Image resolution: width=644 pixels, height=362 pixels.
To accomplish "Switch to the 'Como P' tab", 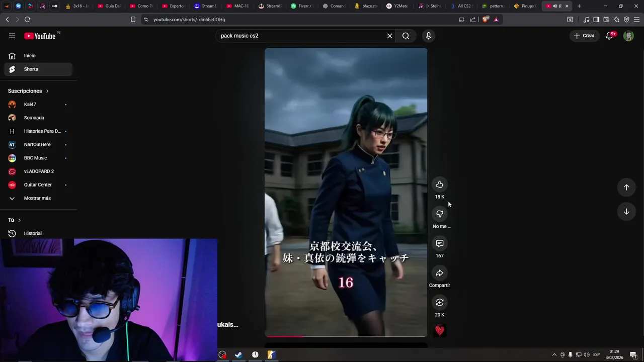I will tap(141, 6).
